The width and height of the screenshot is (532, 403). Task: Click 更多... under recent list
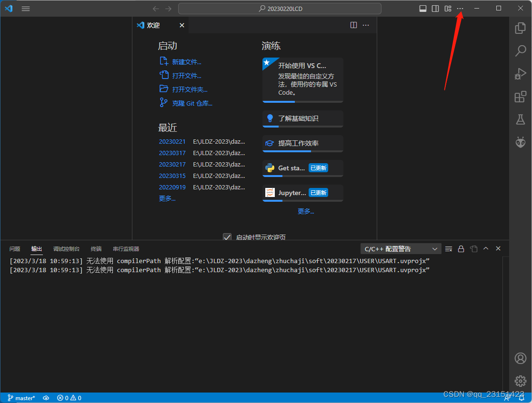(x=167, y=198)
